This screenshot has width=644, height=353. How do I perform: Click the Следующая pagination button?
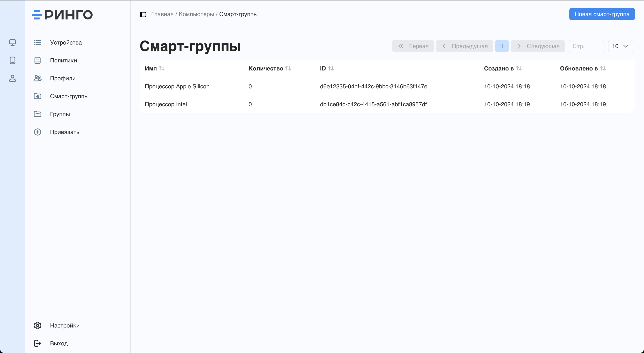click(538, 46)
